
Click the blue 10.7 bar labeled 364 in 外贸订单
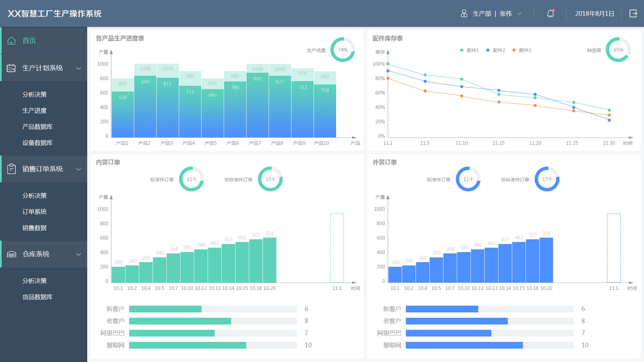tap(450, 268)
